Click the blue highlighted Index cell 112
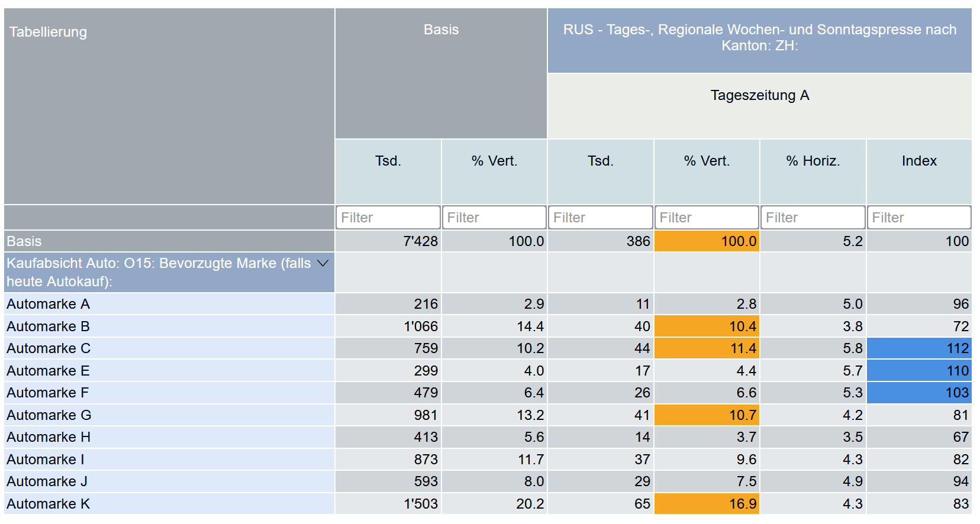Viewport: 980px width, 524px height. pyautogui.click(x=918, y=348)
